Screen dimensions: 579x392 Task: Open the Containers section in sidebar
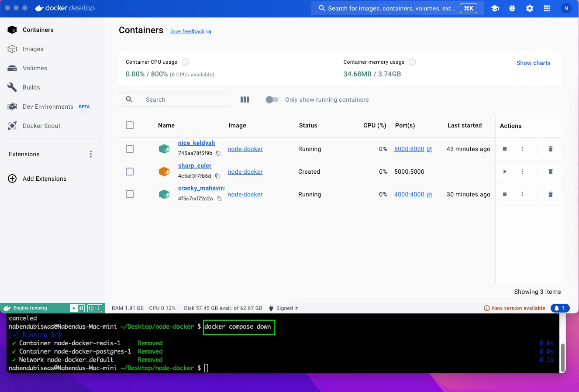pos(31,30)
